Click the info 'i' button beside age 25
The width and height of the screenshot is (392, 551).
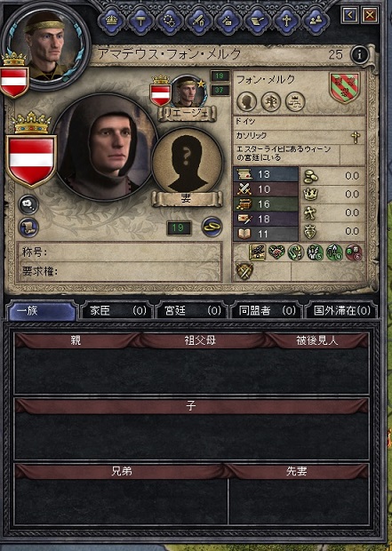point(359,54)
